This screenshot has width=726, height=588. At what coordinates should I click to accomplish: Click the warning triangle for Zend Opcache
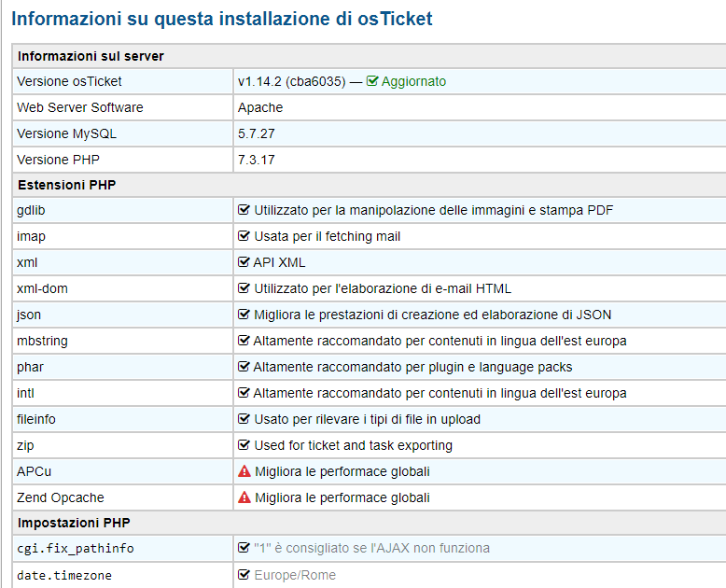click(x=244, y=497)
